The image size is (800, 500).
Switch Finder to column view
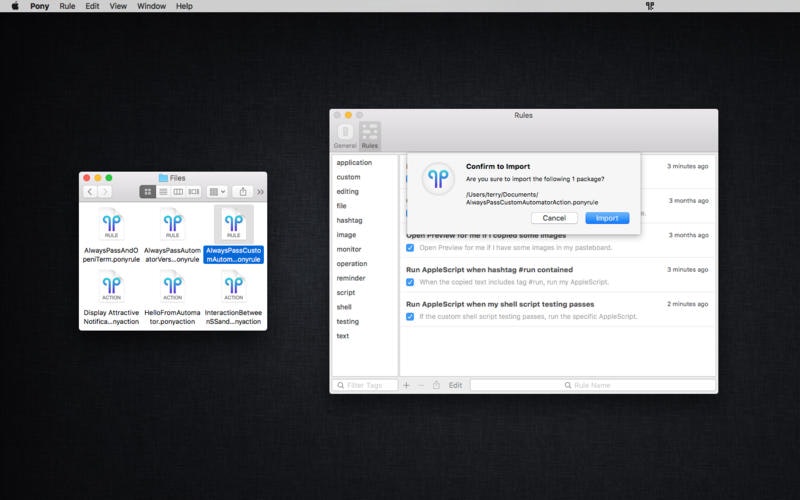click(x=178, y=191)
